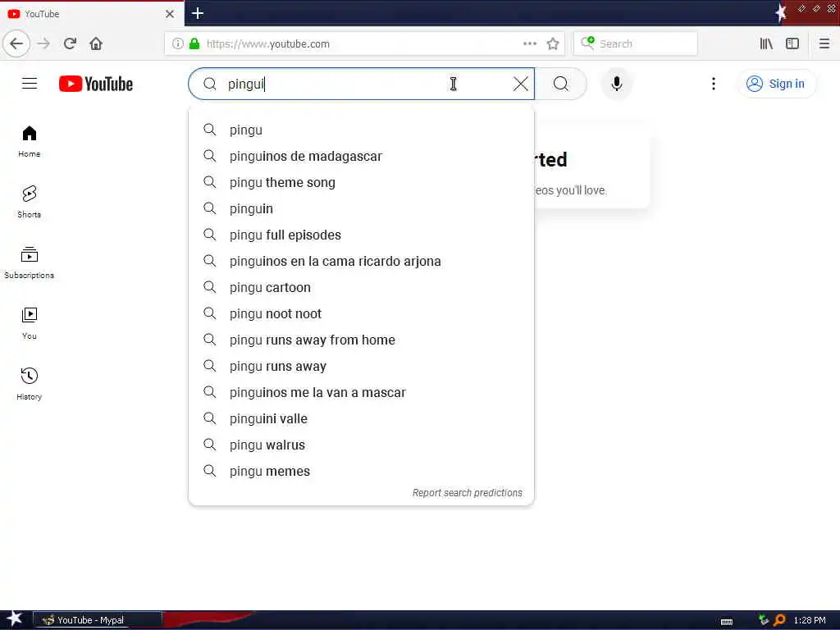Screen dimensions: 840x630
Task: Select suggestion "pingu"
Action: click(x=362, y=130)
